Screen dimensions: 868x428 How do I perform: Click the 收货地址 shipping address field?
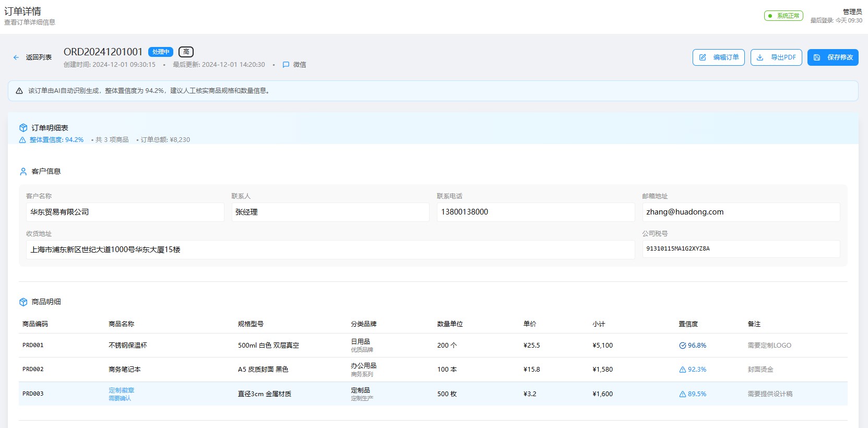click(330, 249)
